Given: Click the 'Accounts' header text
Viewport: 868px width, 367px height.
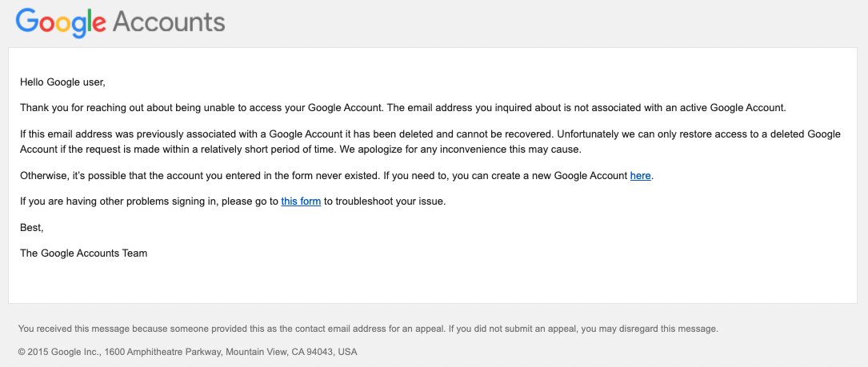Looking at the screenshot, I should [x=169, y=22].
